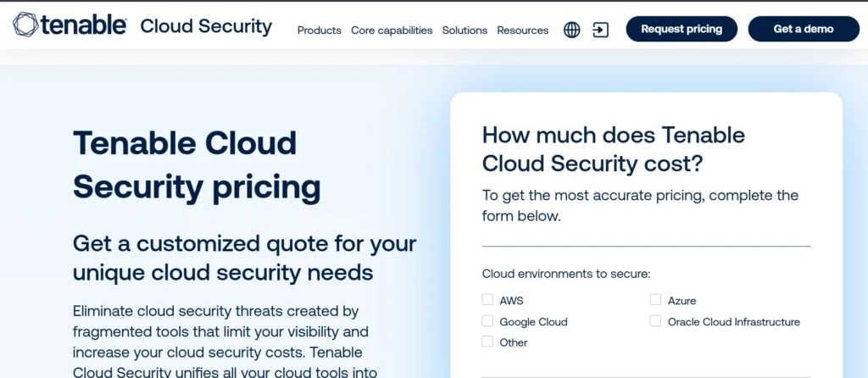Check the Google Cloud checkbox
The image size is (868, 378).
tap(487, 320)
